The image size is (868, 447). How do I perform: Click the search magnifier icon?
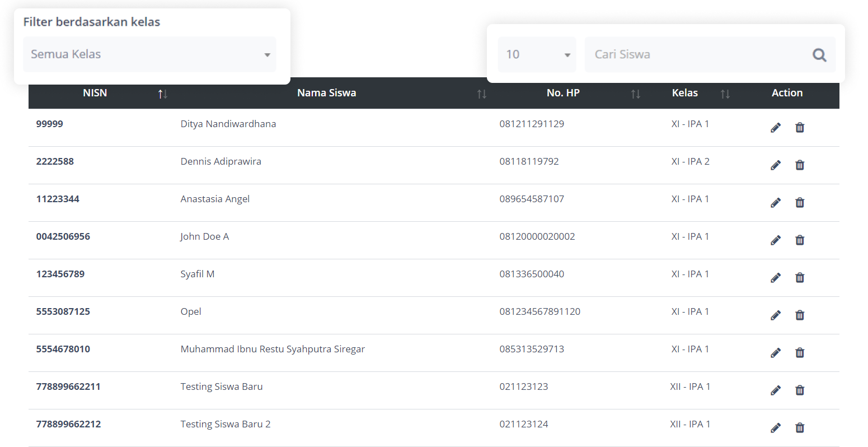tap(819, 55)
